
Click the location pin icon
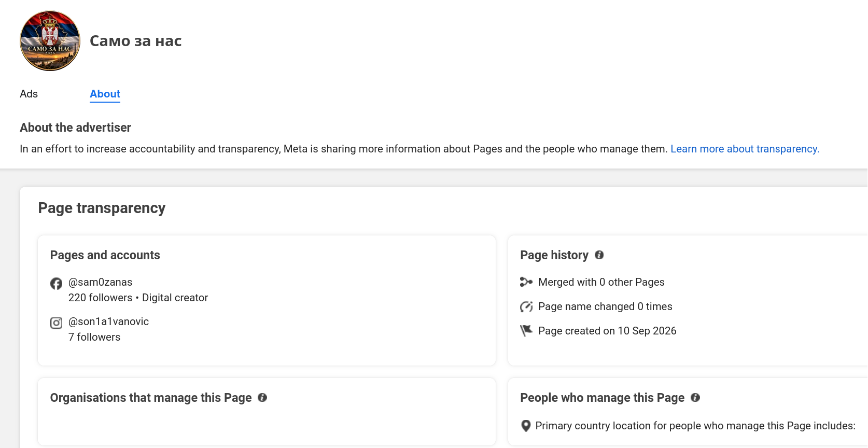tap(526, 426)
